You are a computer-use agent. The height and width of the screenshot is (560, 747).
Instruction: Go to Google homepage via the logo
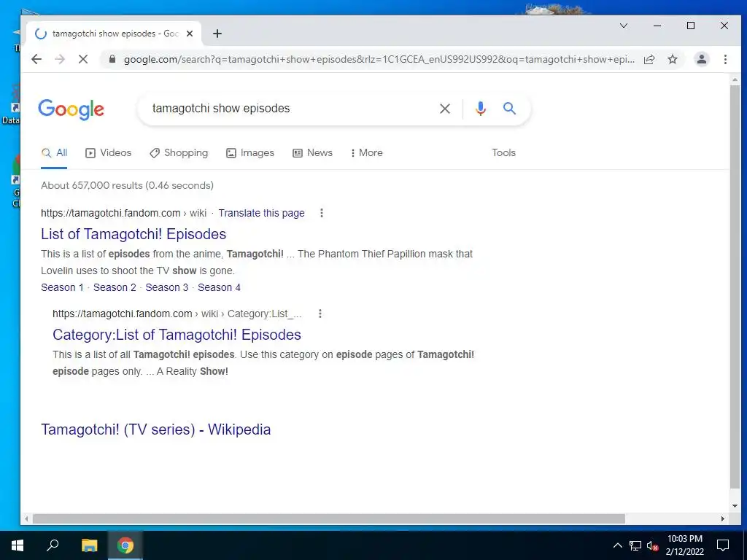71,109
